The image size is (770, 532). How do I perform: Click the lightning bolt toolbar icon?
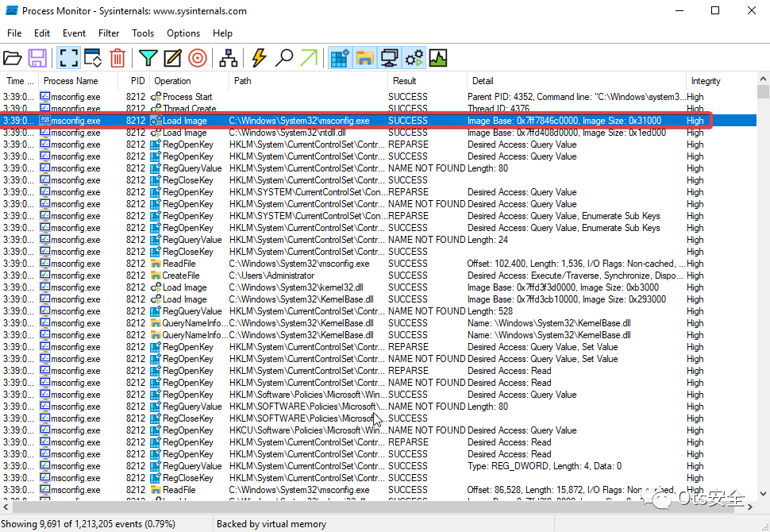click(259, 58)
